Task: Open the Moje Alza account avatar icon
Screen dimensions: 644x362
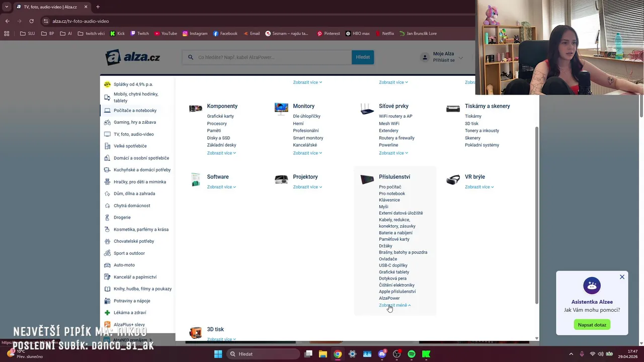Action: click(425, 57)
